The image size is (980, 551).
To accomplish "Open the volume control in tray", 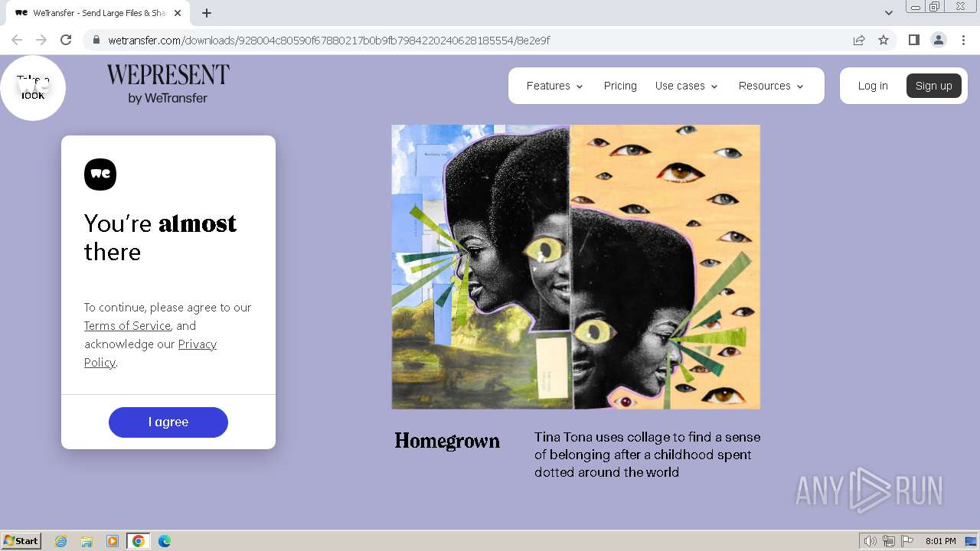I will (x=871, y=541).
